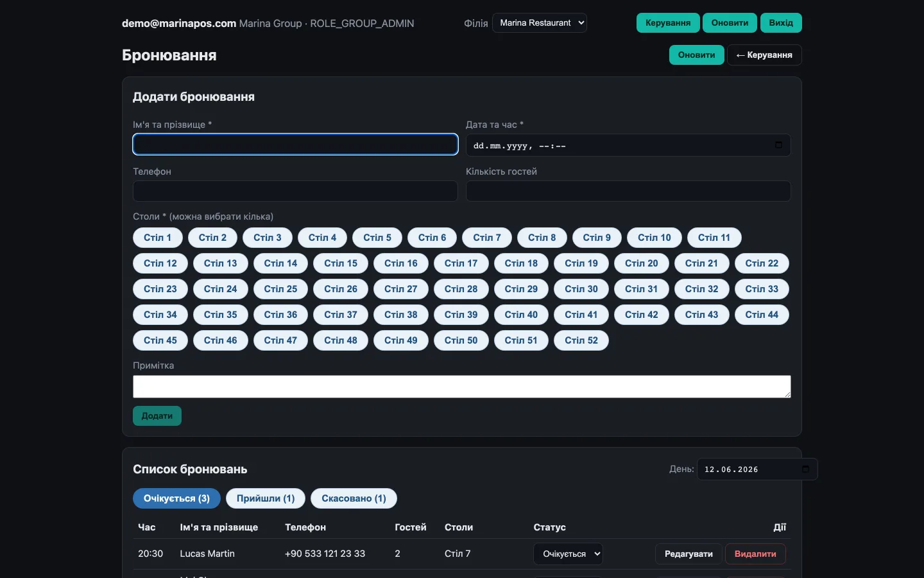
Task: Click the Кількість гостей input field
Action: (x=628, y=191)
